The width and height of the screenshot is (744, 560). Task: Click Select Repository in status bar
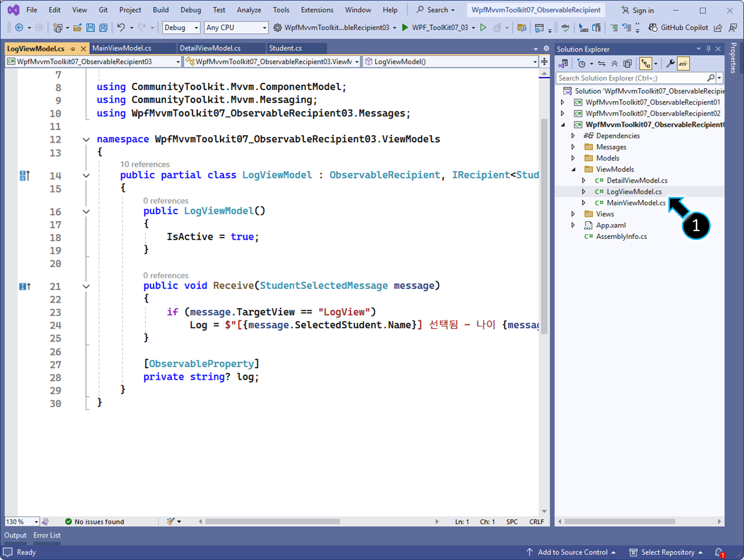(x=666, y=553)
